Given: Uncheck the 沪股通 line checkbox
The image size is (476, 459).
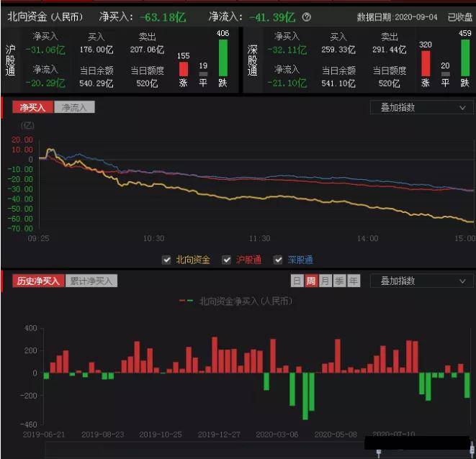Looking at the screenshot, I should click(227, 260).
